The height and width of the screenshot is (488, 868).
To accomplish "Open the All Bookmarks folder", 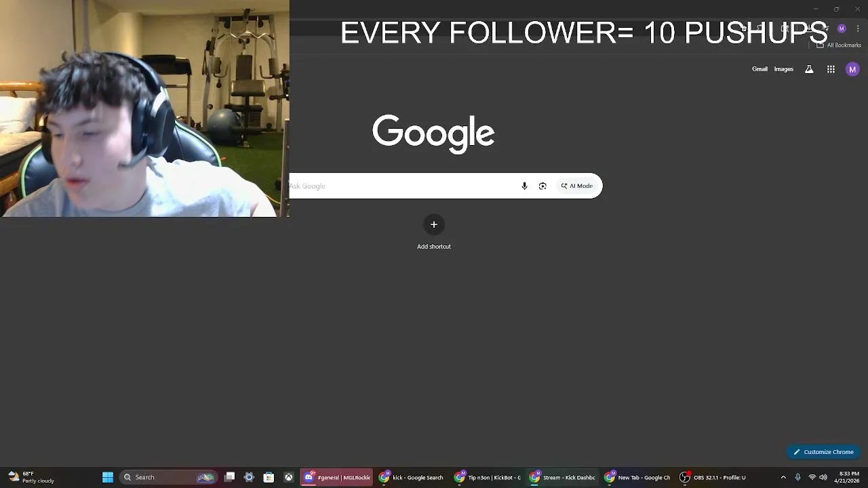I will (x=839, y=45).
